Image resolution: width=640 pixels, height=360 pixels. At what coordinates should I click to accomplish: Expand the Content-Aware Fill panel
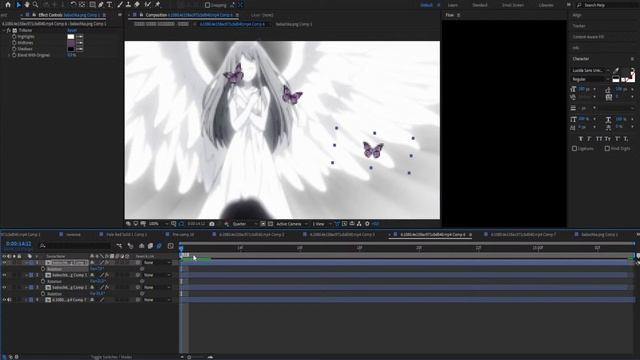[x=588, y=37]
